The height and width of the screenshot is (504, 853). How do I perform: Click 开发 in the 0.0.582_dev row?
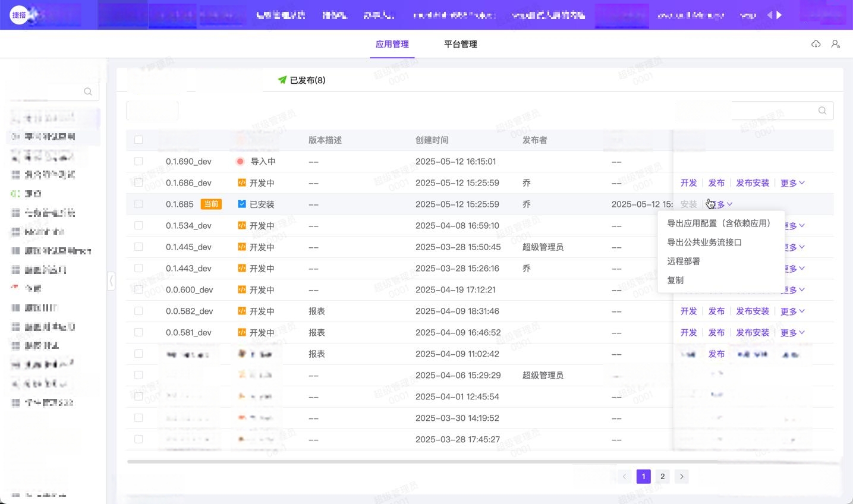pos(689,311)
